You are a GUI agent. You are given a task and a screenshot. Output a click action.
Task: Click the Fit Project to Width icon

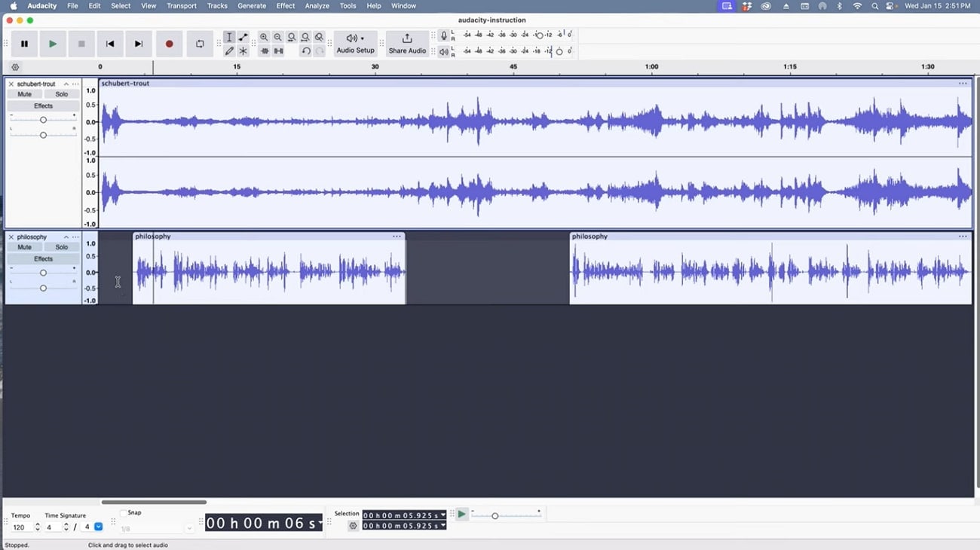(305, 37)
